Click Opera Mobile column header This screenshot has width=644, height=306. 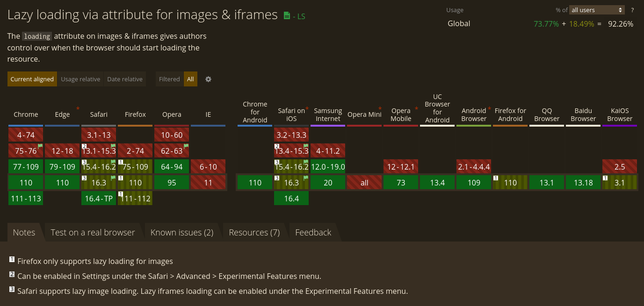tap(401, 114)
